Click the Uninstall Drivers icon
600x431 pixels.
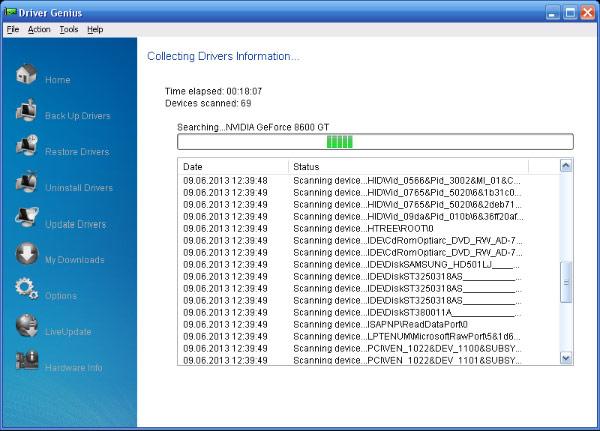(x=26, y=181)
